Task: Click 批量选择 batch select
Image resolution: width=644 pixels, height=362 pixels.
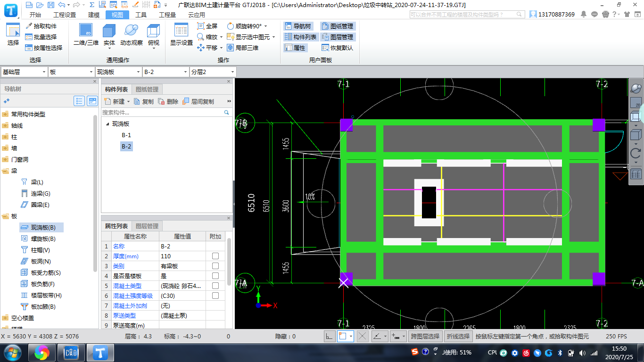Action: (41, 37)
